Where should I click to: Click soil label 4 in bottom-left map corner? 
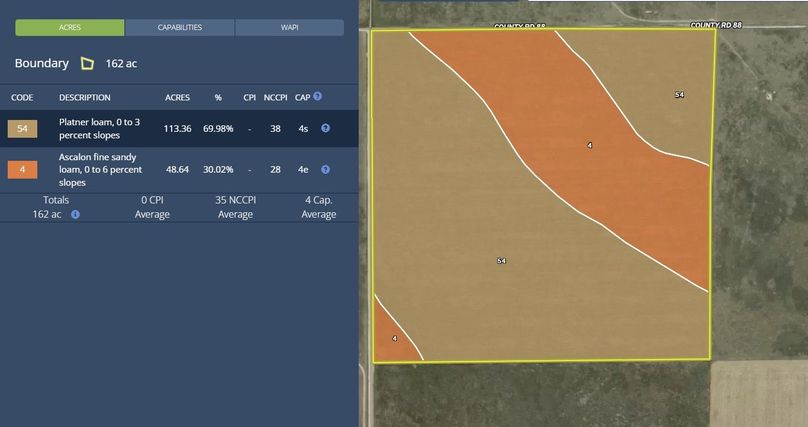(x=394, y=339)
